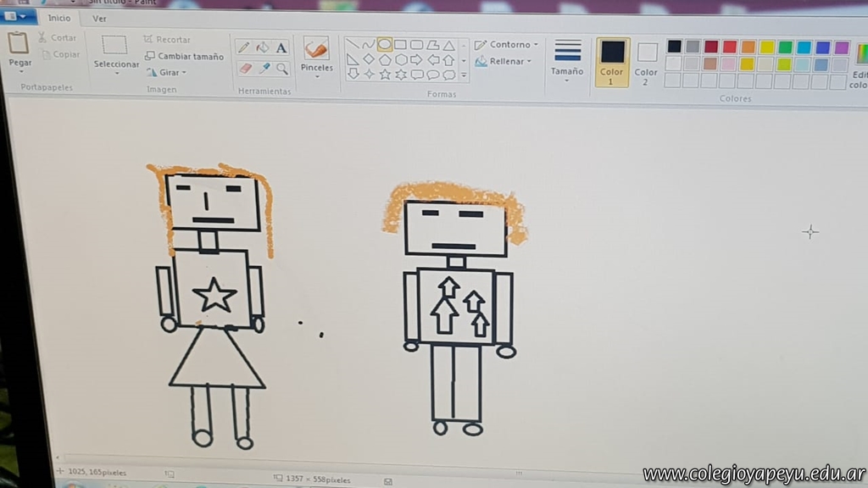Select the Fill with color bucket tool
This screenshot has width=868, height=488.
[x=263, y=47]
